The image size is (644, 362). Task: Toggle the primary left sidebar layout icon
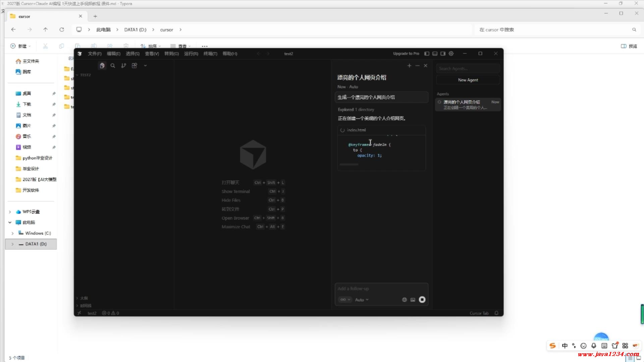tap(427, 54)
